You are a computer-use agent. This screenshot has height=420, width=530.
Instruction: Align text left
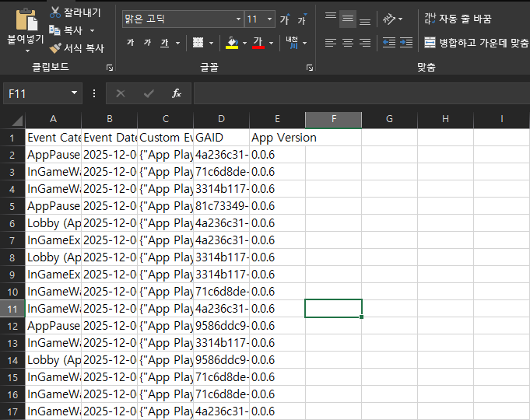coord(331,43)
